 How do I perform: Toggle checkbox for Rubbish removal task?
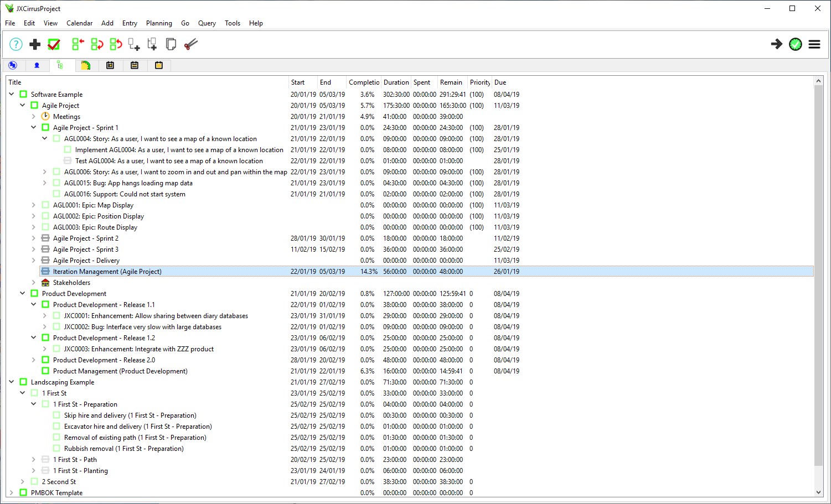tap(56, 449)
